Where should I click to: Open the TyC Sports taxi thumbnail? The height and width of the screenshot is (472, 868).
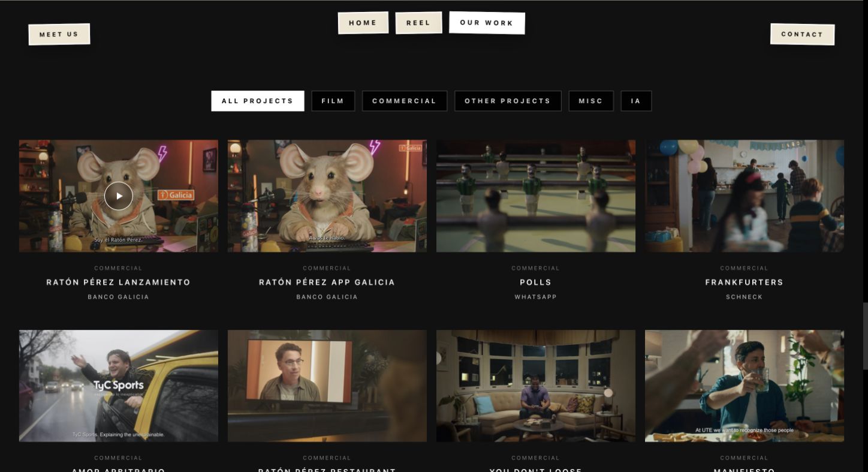click(x=119, y=386)
